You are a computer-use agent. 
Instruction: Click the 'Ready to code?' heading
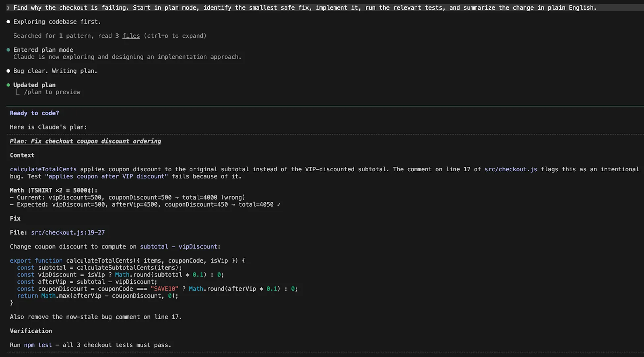pos(34,113)
